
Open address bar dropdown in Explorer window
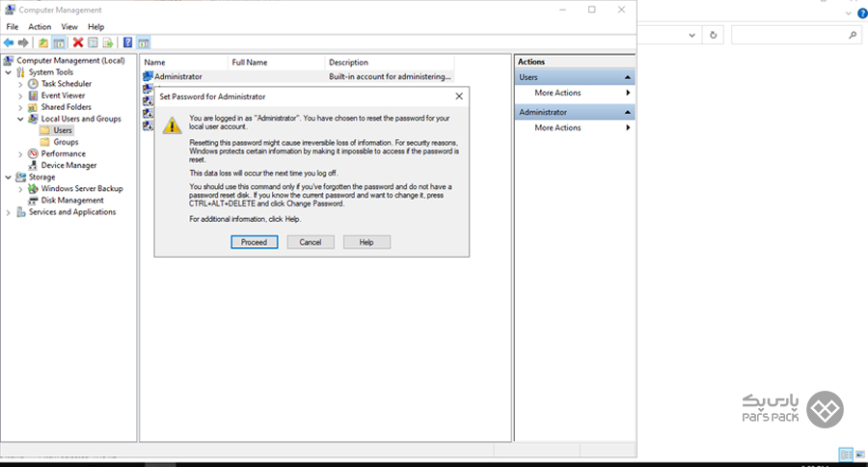tap(692, 35)
